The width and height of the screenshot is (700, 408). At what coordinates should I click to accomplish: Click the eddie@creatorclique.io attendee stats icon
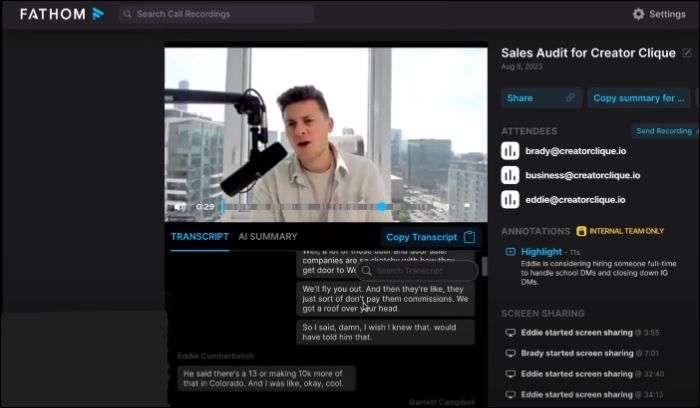click(510, 199)
